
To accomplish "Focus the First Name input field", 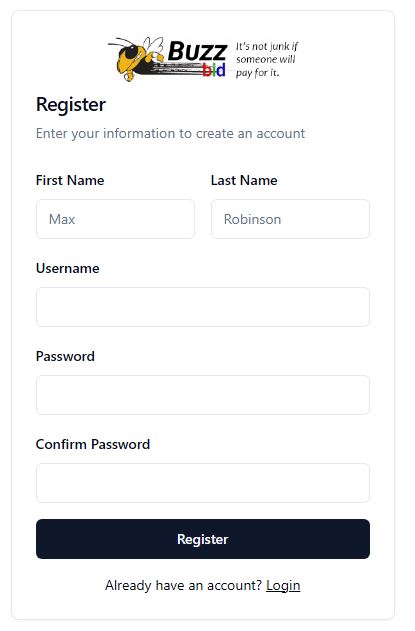I will point(116,219).
